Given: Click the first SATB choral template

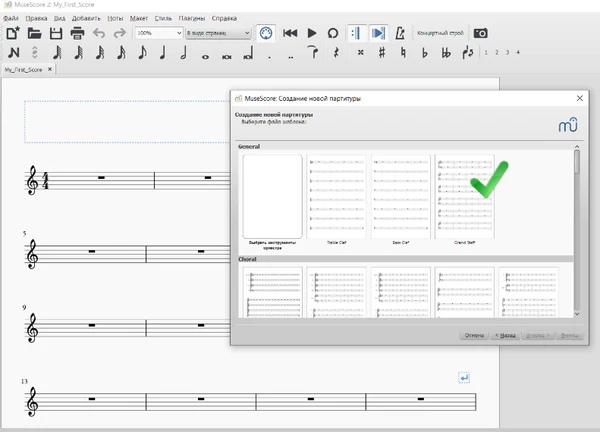Looking at the screenshot, I should pos(272,292).
